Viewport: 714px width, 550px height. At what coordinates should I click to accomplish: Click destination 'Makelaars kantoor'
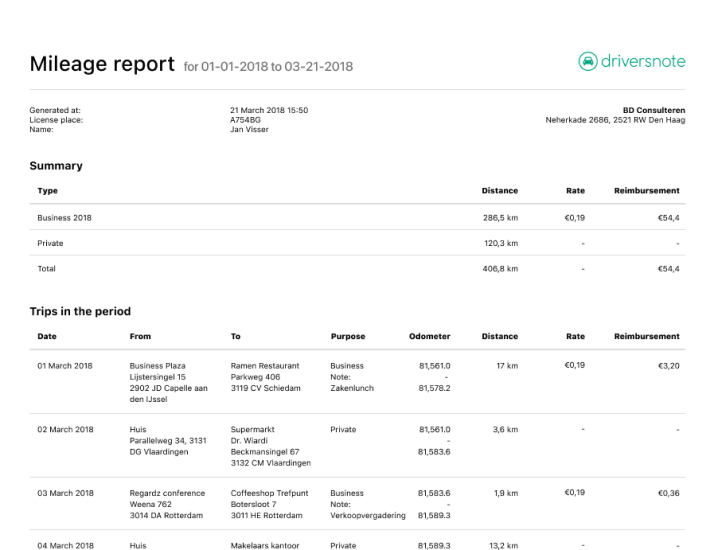pos(265,545)
